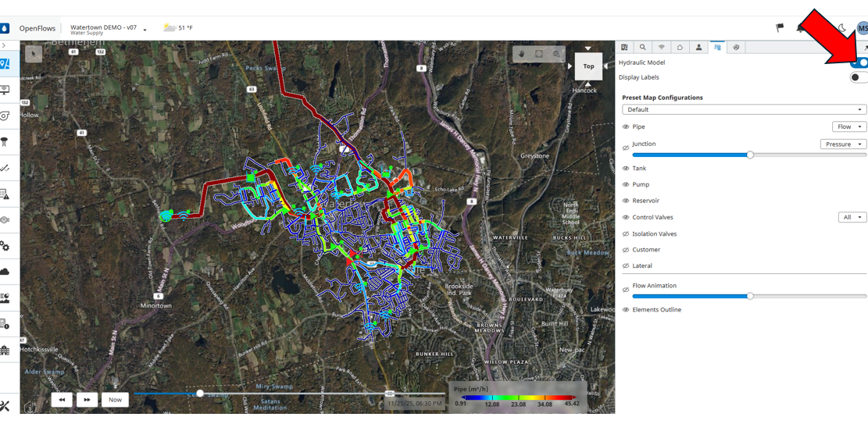Click the fit view frame tool
Viewport: 868px width, 424px height.
point(538,54)
